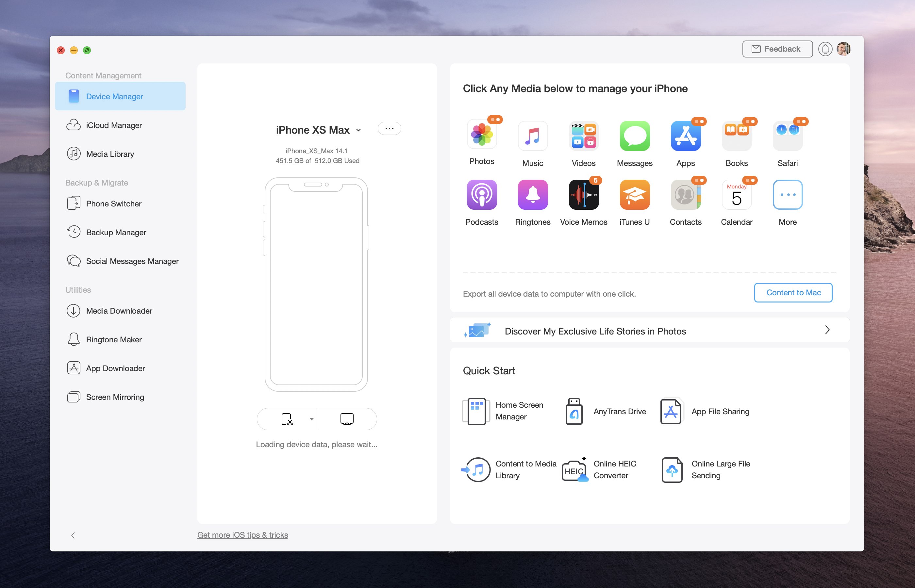Image resolution: width=915 pixels, height=588 pixels.
Task: Open the screenshot options dropdown arrow
Action: [312, 419]
